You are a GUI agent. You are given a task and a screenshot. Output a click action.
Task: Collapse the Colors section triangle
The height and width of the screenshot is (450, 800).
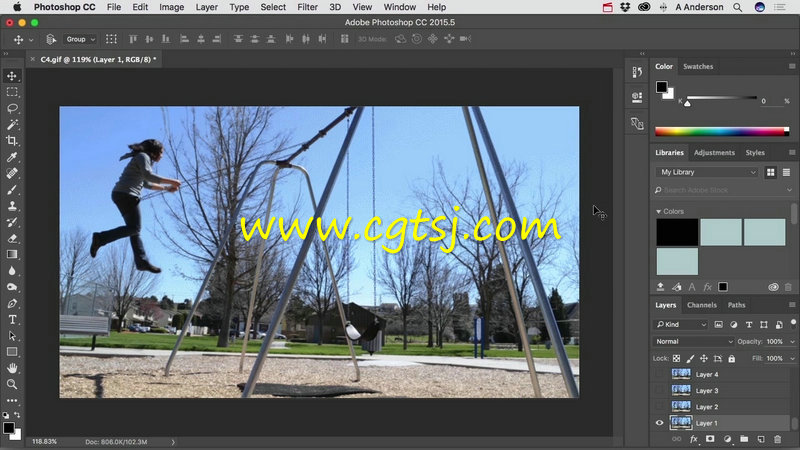coord(658,211)
